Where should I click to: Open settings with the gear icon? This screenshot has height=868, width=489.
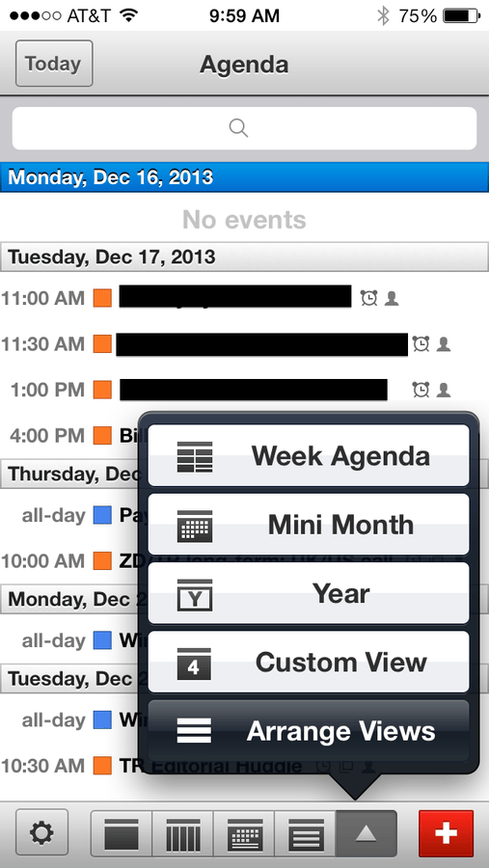point(42,832)
